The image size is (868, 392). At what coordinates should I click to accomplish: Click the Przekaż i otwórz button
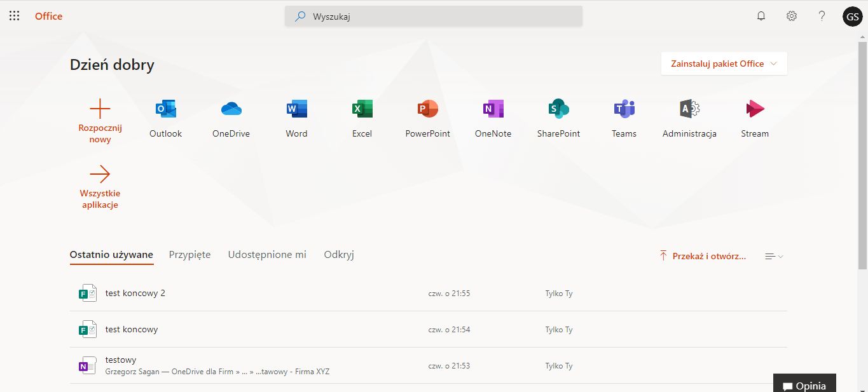coord(703,256)
